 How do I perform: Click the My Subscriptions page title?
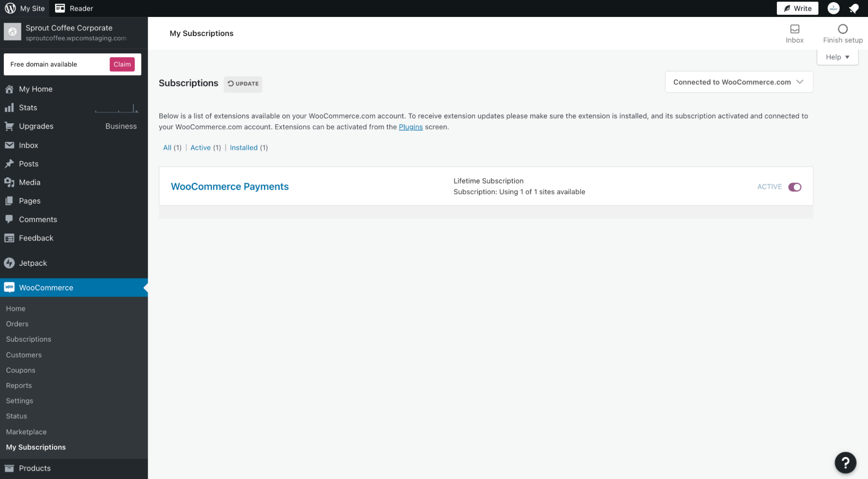point(201,33)
